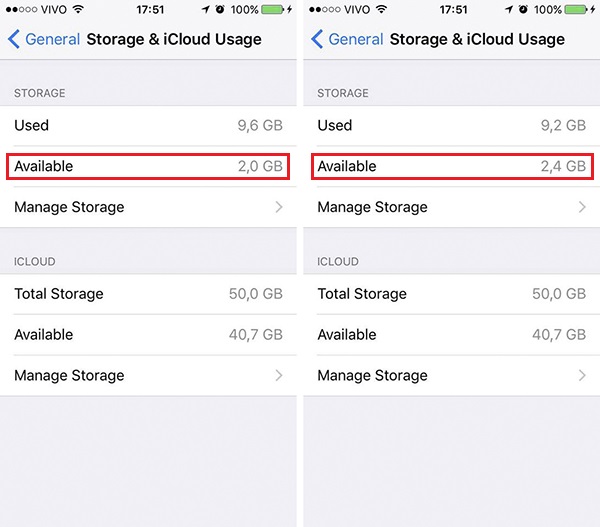Open Manage Storage chevron under STORAGE on the left
The width and height of the screenshot is (600, 527).
point(279,207)
